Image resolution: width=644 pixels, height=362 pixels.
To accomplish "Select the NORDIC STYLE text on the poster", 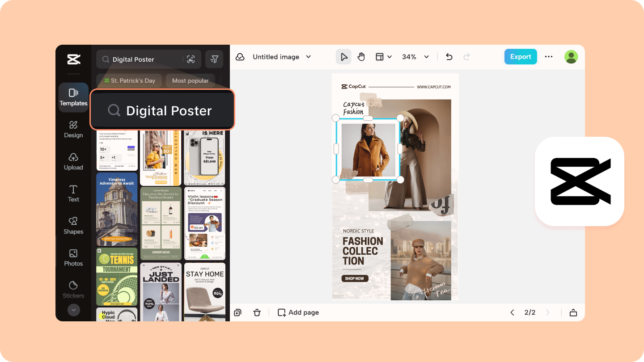I will click(358, 231).
